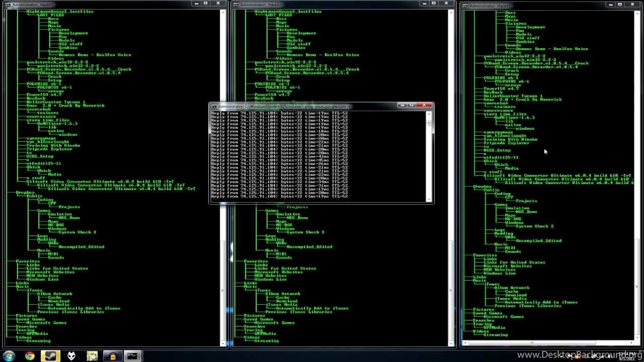Click 'Recompiled_Edited' in left Hack01 window
Image resolution: width=644 pixels, height=362 pixels.
click(x=82, y=247)
